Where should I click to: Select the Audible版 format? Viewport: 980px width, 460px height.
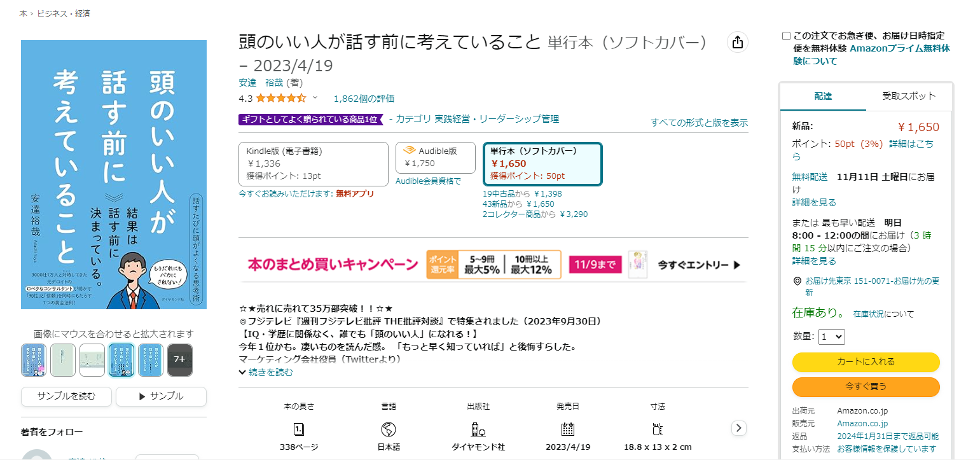coord(436,158)
